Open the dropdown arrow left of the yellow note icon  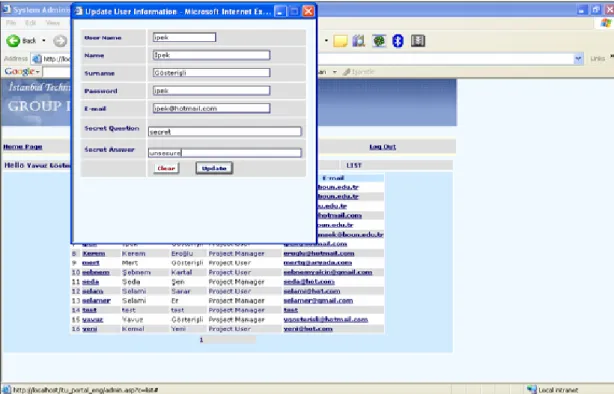326,40
